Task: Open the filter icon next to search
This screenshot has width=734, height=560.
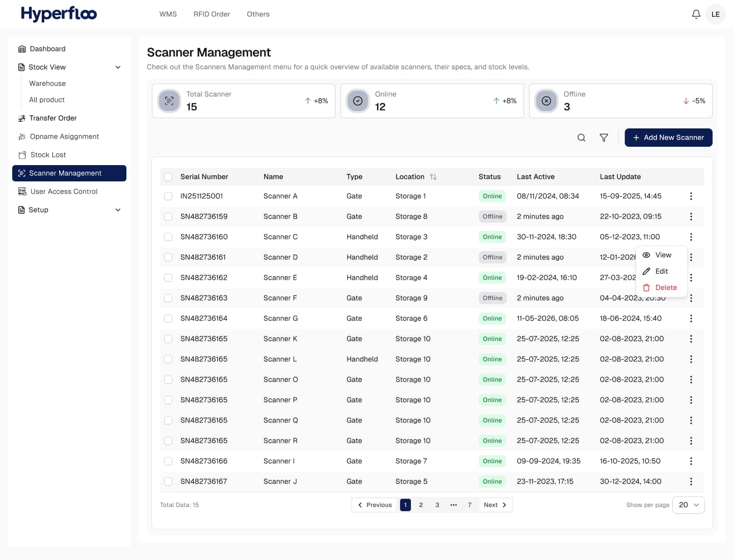Action: [604, 138]
